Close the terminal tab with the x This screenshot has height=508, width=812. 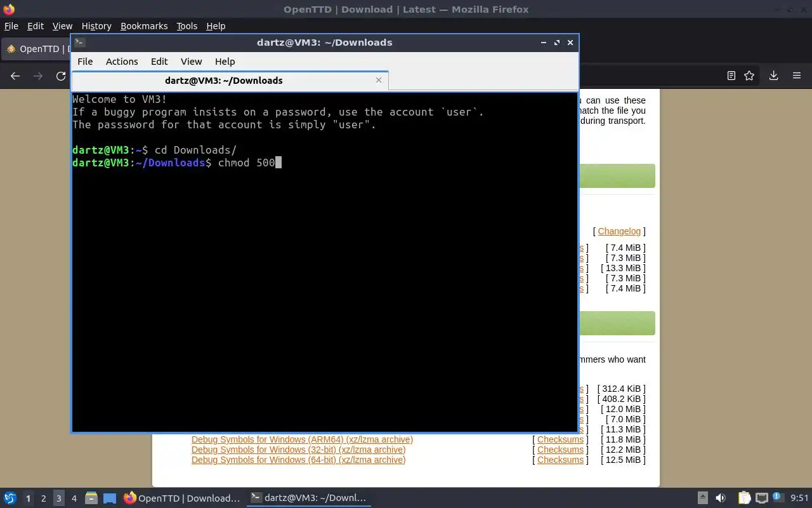pyautogui.click(x=379, y=80)
